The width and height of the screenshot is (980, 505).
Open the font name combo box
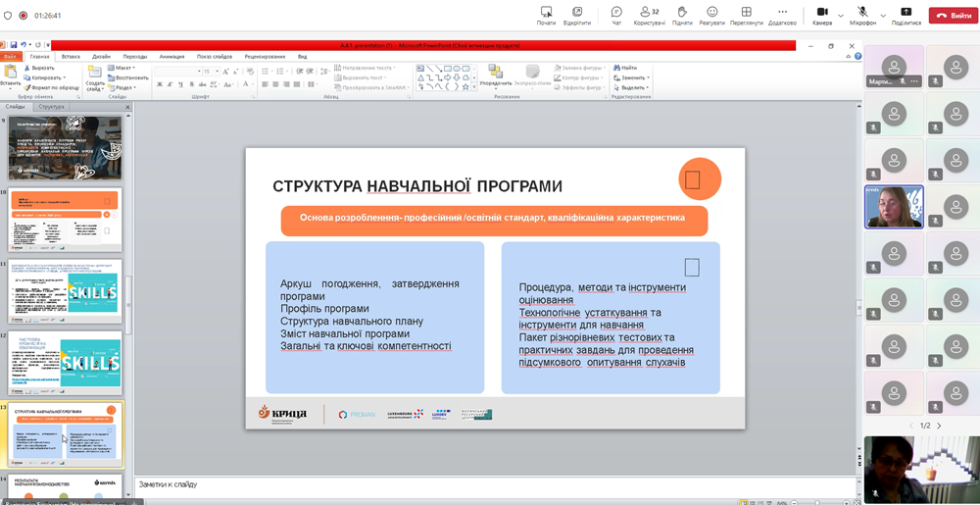point(176,72)
